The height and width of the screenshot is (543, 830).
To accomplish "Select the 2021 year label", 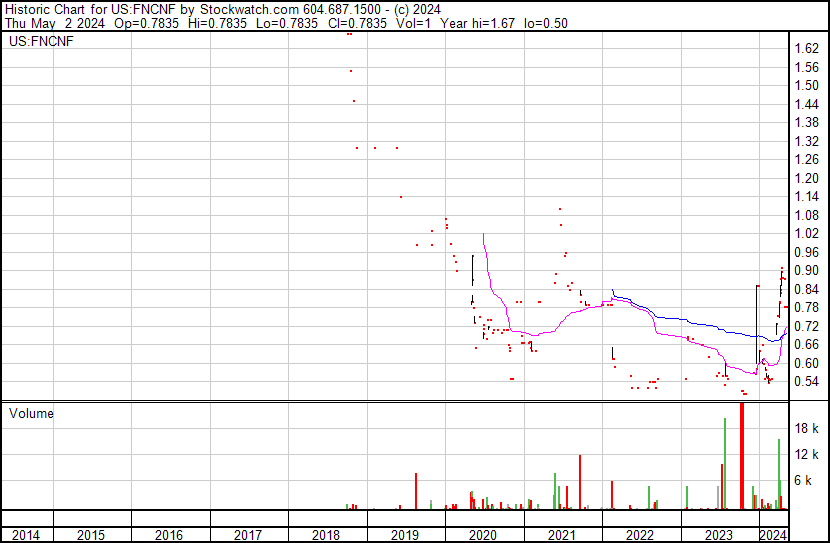I will [562, 535].
